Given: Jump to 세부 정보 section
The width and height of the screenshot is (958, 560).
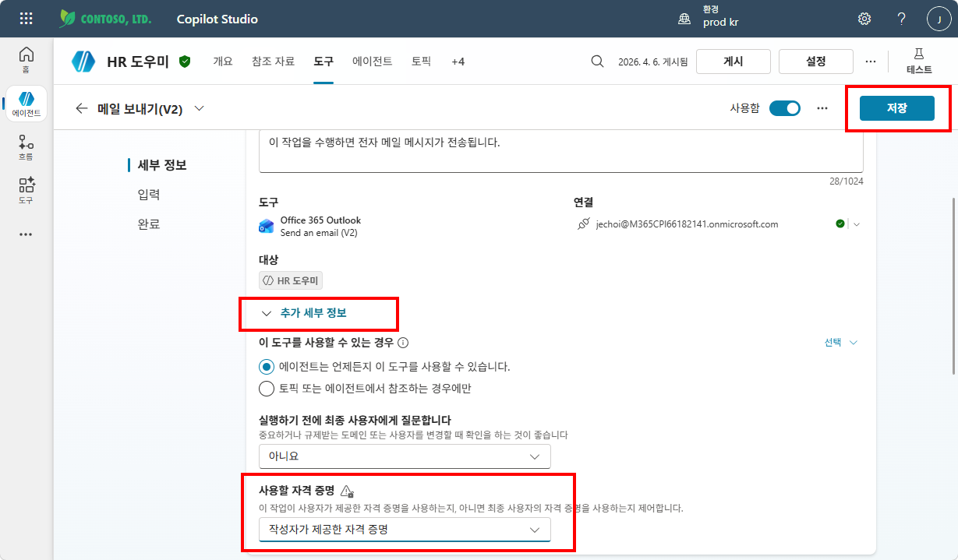Looking at the screenshot, I should [x=162, y=165].
